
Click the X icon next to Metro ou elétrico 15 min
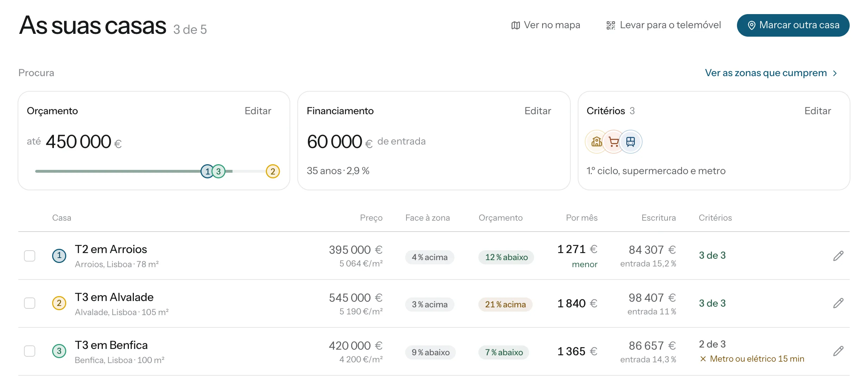pos(703,359)
